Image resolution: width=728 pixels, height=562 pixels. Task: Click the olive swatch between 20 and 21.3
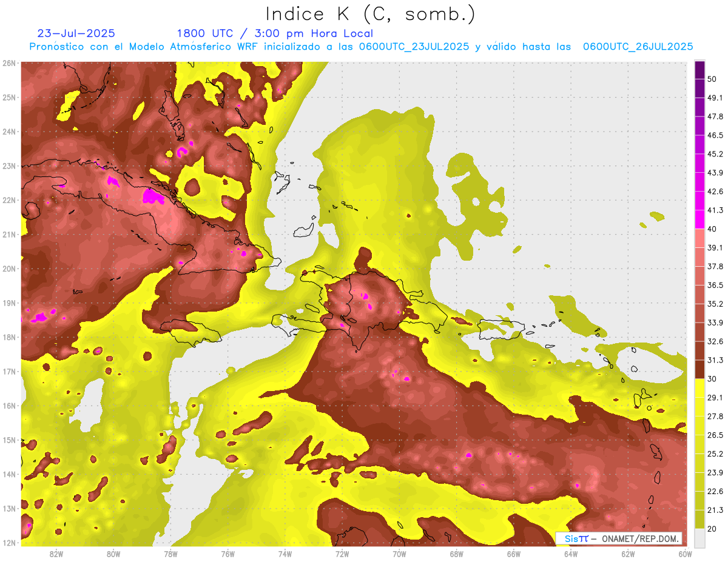click(699, 519)
